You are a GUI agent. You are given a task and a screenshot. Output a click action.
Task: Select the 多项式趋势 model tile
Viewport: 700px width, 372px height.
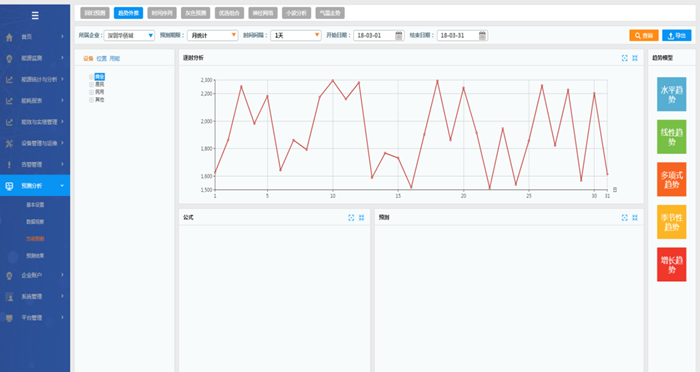(671, 180)
